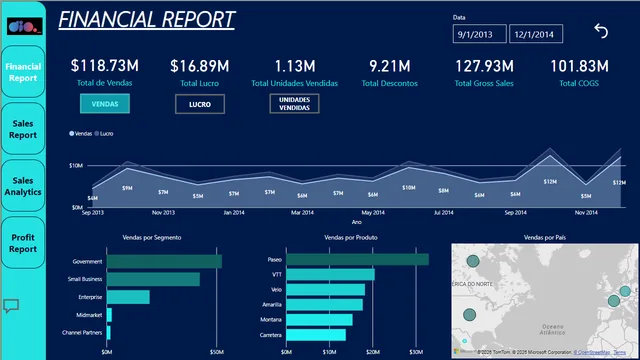Switch to Sales Analytics page
640x360 pixels.
point(23,186)
